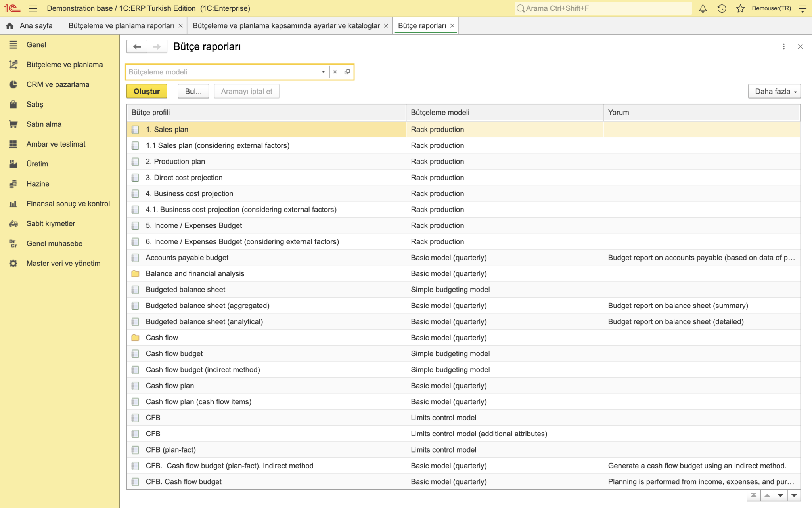The image size is (812, 508).
Task: Open the notifications bell icon
Action: [x=703, y=8]
